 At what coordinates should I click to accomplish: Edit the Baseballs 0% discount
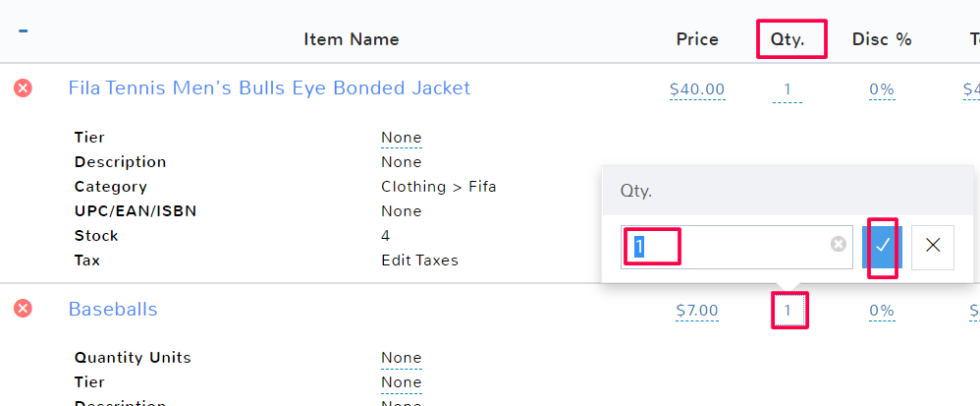882,312
